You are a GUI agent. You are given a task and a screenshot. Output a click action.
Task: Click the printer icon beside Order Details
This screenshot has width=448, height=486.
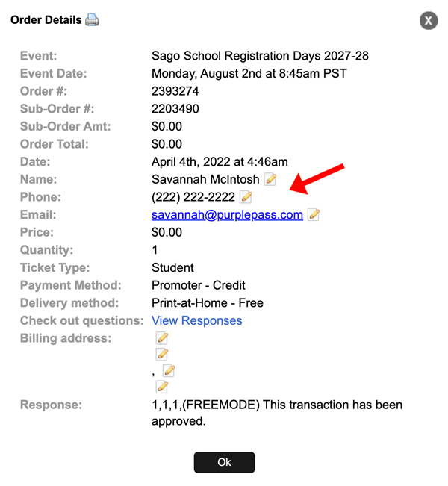point(92,20)
